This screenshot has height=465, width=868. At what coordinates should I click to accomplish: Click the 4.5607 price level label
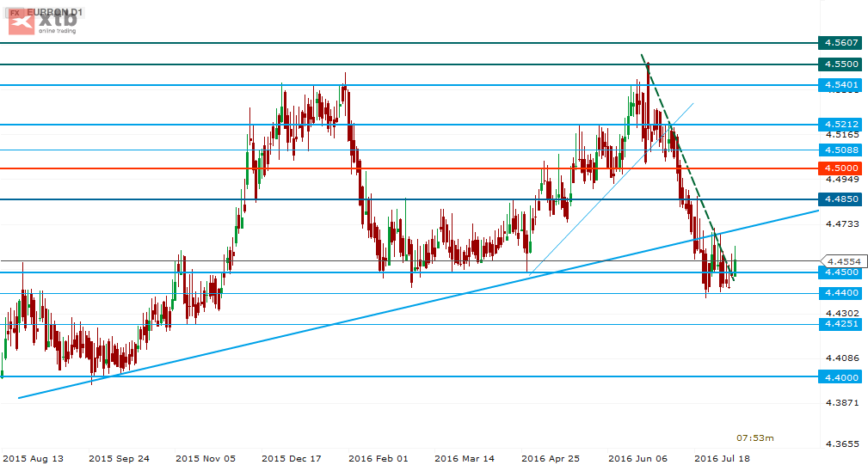pos(840,42)
